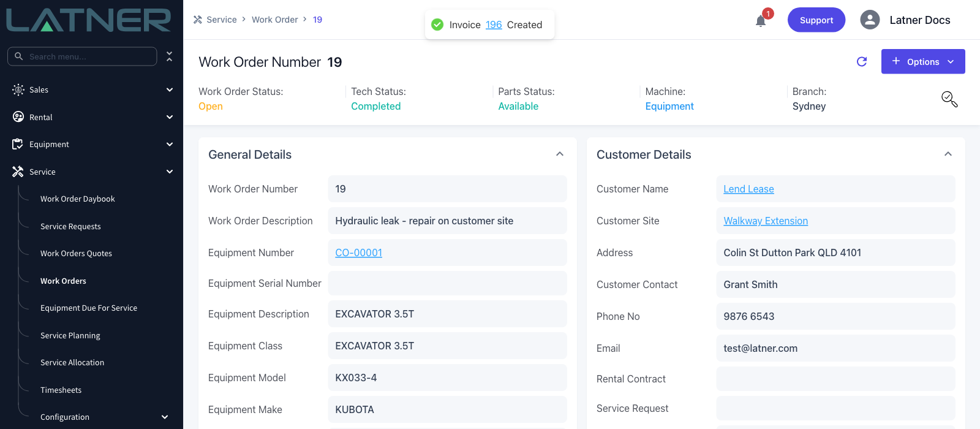
Task: Click the Email field test@latner.com
Action: (835, 348)
